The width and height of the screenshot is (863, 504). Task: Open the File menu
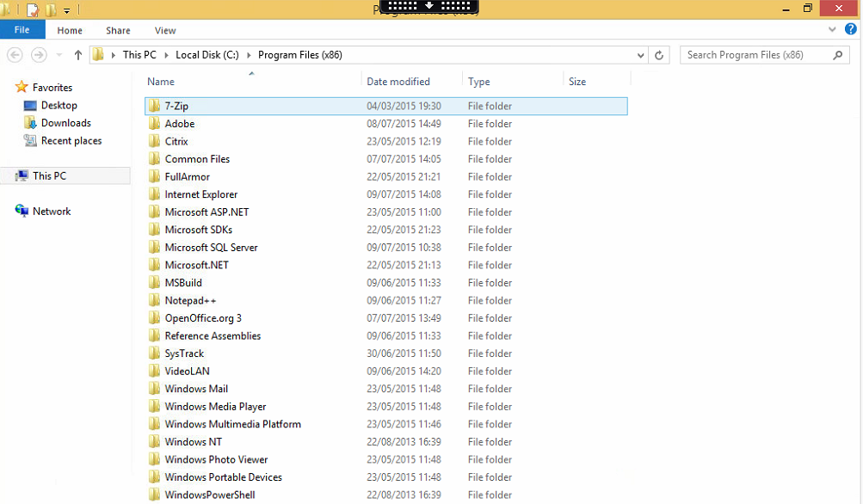pos(22,30)
